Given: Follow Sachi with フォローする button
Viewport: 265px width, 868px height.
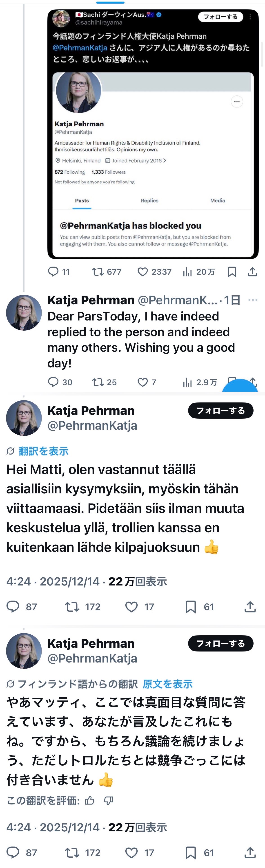Looking at the screenshot, I should 220,17.
